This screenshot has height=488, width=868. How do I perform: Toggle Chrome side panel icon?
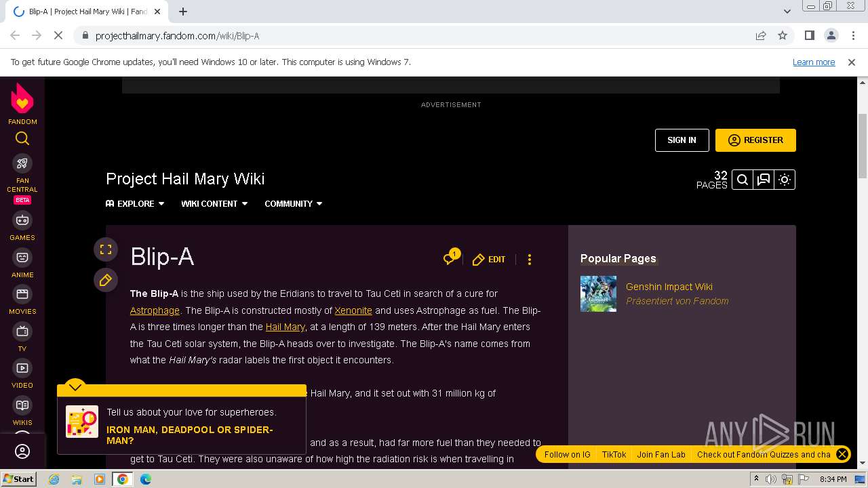click(809, 35)
